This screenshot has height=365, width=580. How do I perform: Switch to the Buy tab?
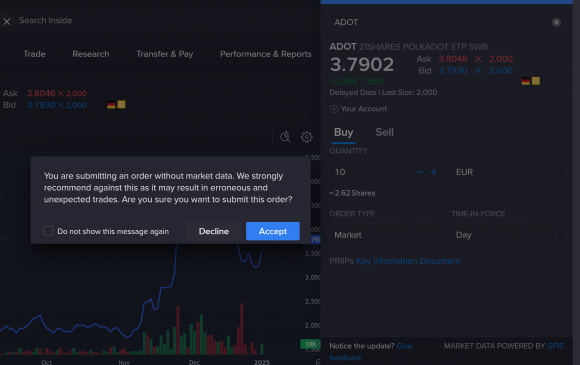click(x=344, y=132)
